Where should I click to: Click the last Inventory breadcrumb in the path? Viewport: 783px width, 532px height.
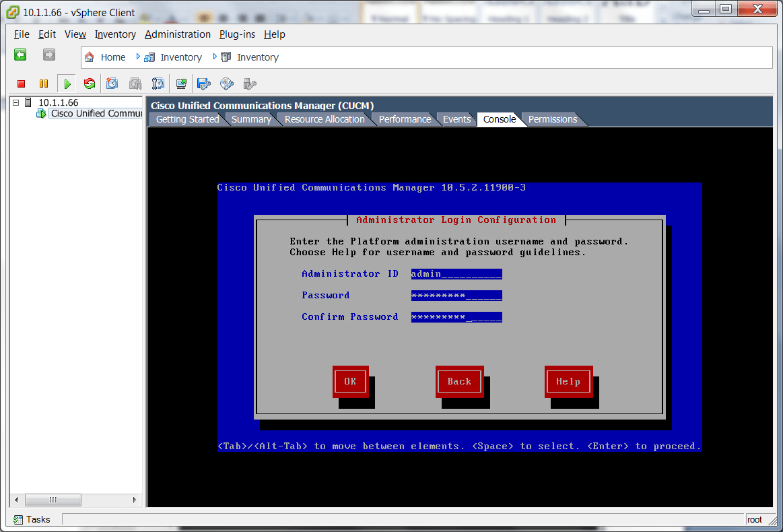pyautogui.click(x=258, y=57)
